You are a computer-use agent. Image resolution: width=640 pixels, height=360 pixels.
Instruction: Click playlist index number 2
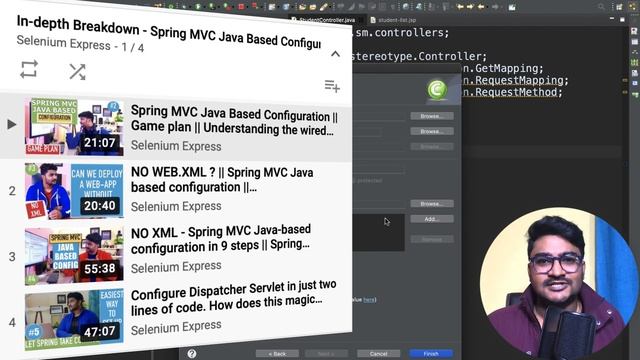click(x=12, y=191)
